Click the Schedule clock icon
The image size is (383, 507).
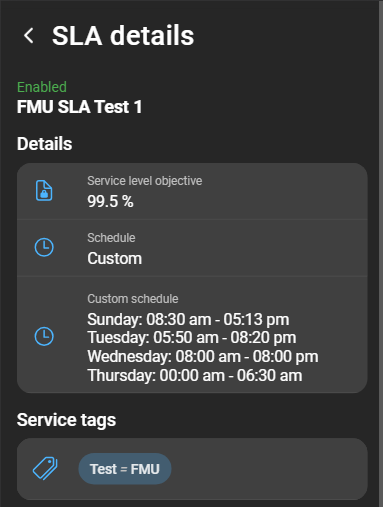tap(44, 247)
